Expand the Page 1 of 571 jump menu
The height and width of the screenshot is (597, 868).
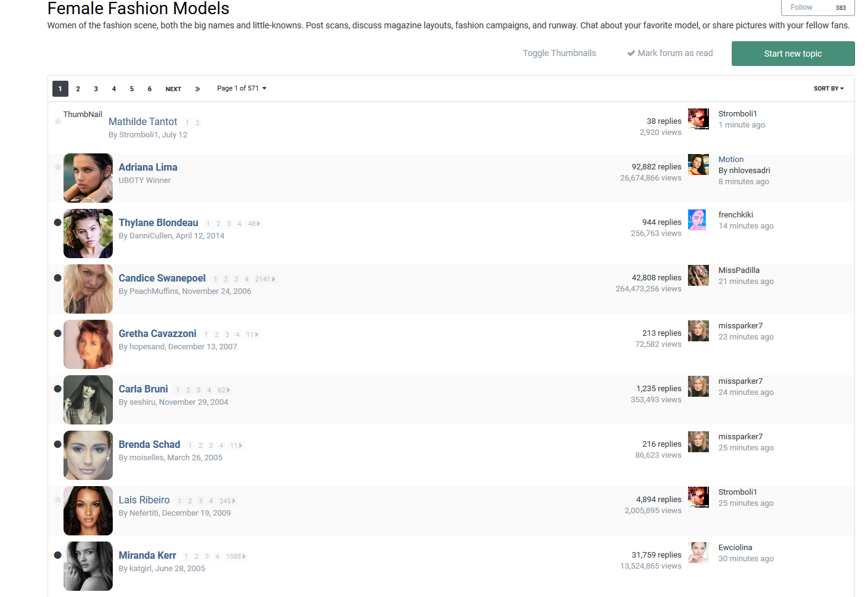(x=242, y=89)
